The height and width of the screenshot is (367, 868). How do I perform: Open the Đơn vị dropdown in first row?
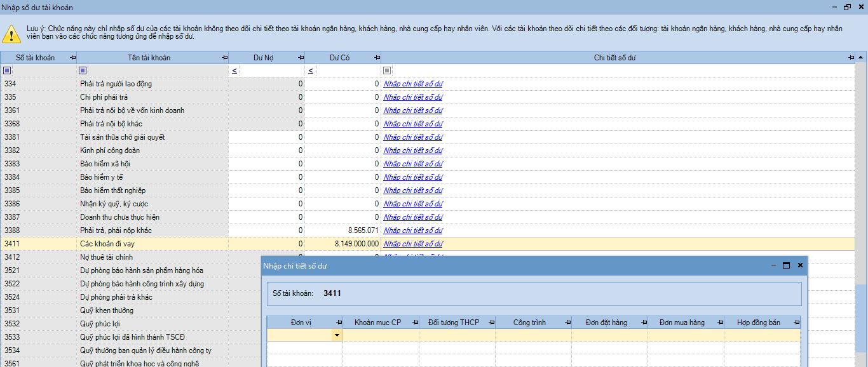pyautogui.click(x=337, y=335)
